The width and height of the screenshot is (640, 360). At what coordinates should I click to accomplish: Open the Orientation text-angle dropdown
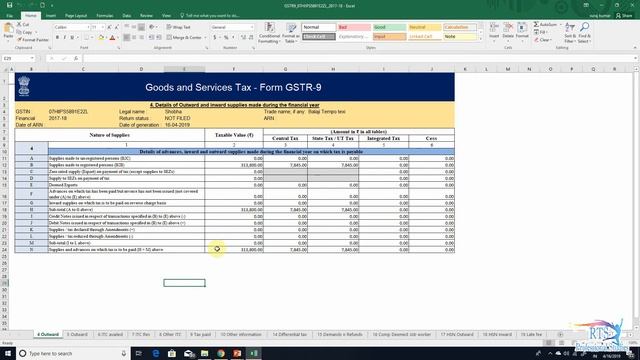click(x=153, y=27)
